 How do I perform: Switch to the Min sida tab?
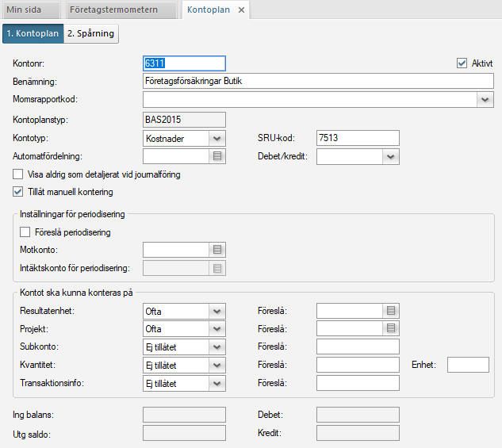(30, 10)
